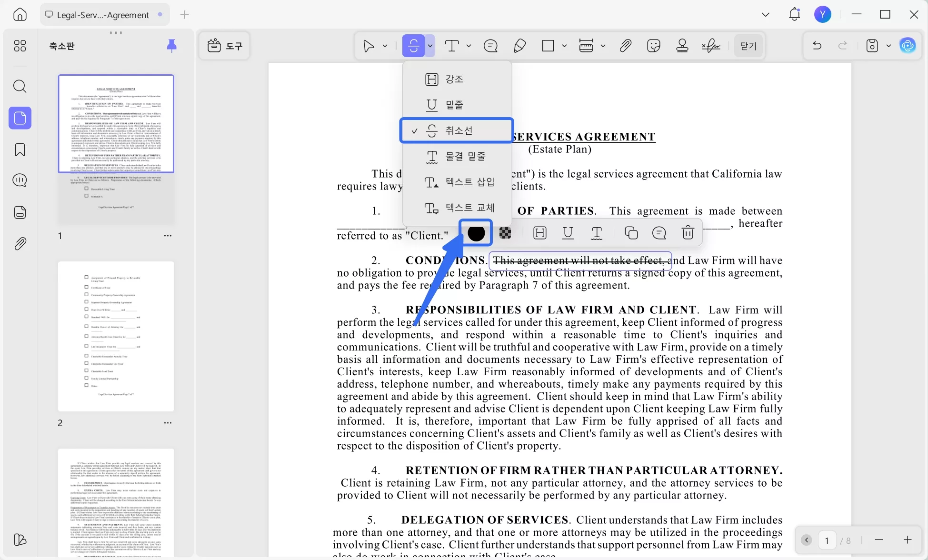Click the transparency checkerboard swatch
Viewport: 928px width, 560px height.
click(x=505, y=233)
